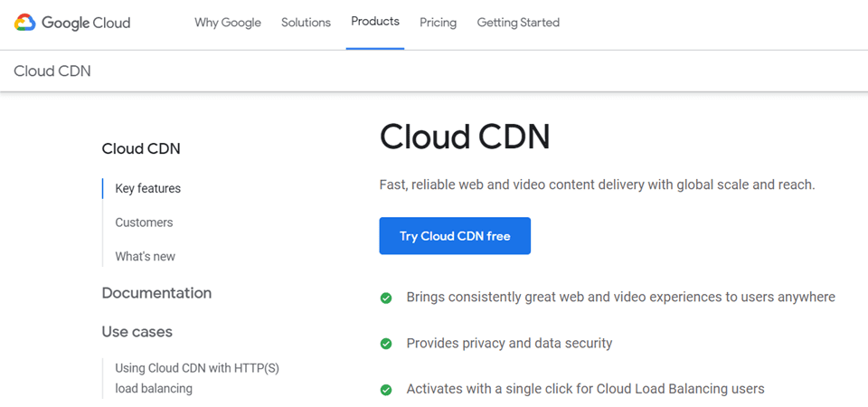Select Use cases in the sidebar

[x=137, y=332]
